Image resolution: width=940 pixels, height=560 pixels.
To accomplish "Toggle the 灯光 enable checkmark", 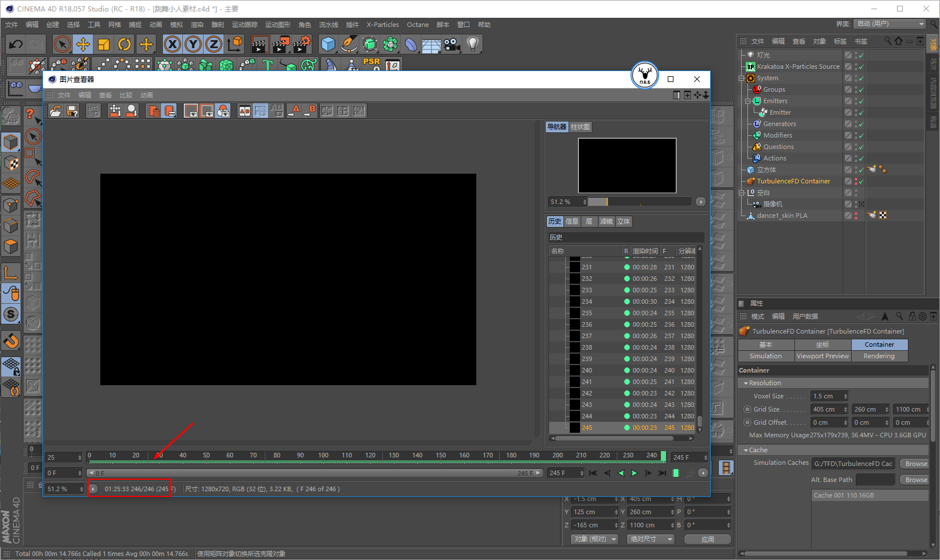I will [861, 55].
